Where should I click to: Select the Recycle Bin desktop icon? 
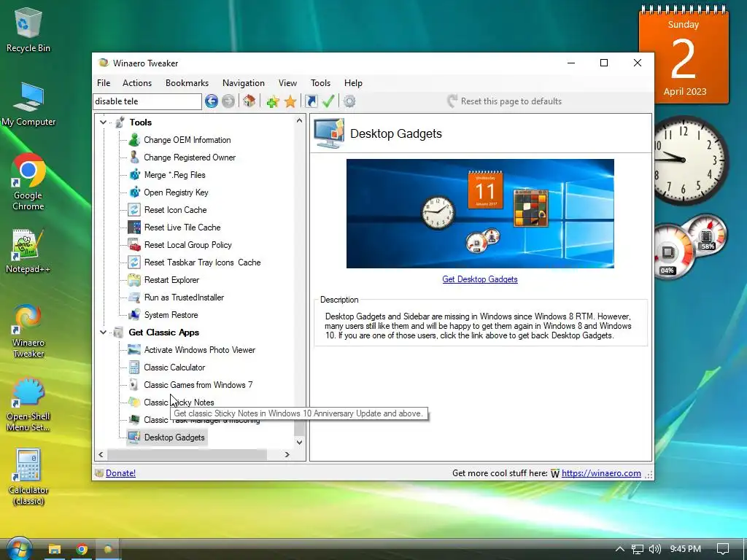pos(28,29)
